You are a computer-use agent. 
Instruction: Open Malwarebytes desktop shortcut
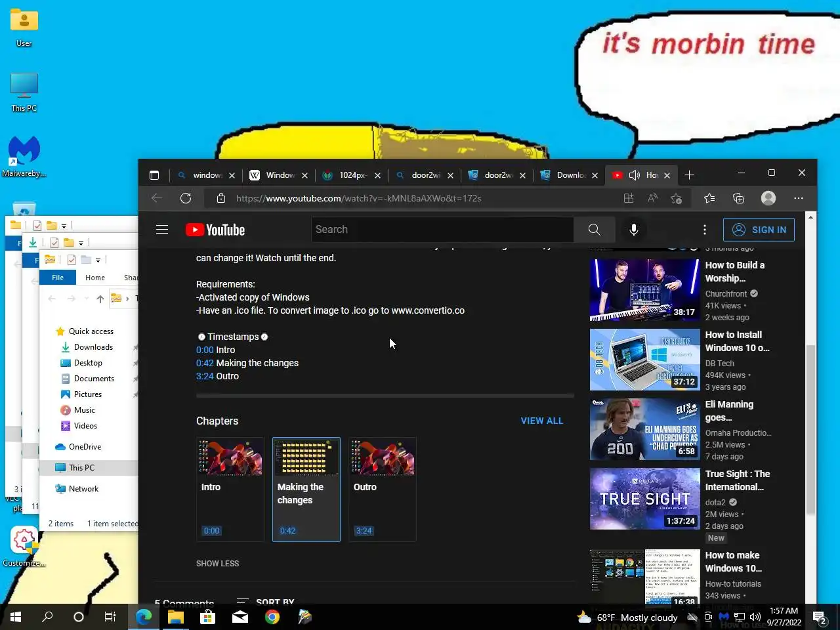(x=24, y=157)
